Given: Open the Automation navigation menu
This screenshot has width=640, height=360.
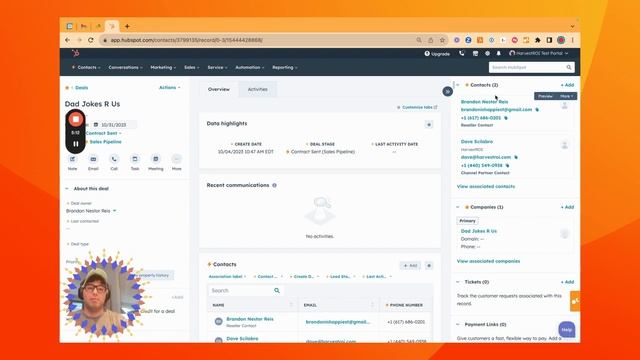Looking at the screenshot, I should (x=249, y=67).
